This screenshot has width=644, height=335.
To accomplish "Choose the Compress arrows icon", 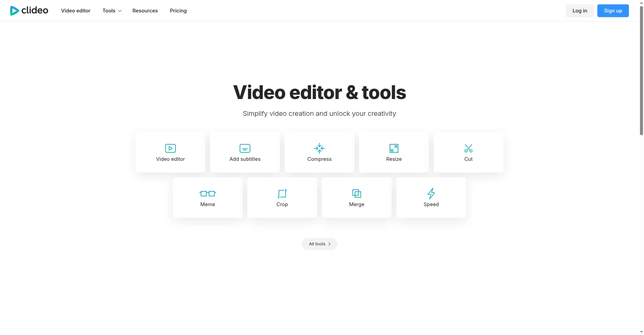I will [x=319, y=148].
